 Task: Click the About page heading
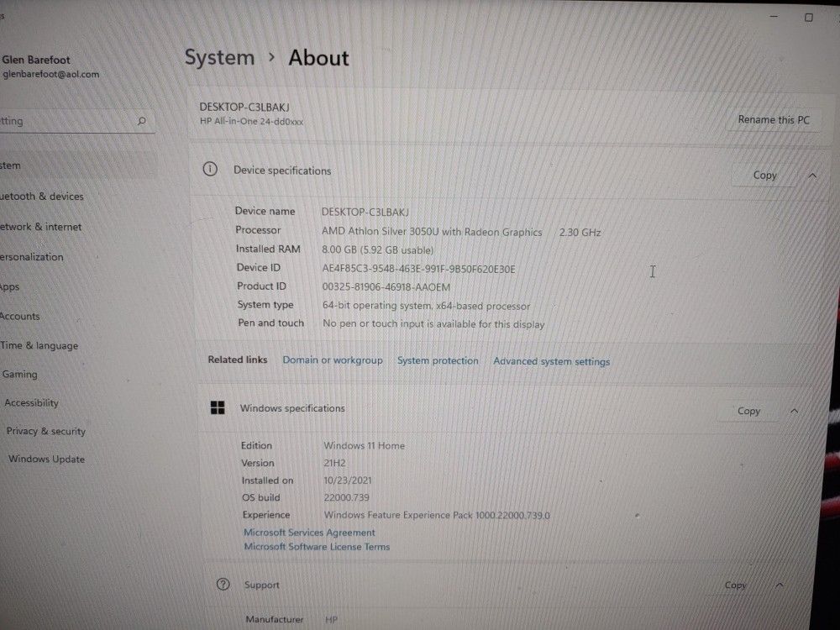pos(318,58)
